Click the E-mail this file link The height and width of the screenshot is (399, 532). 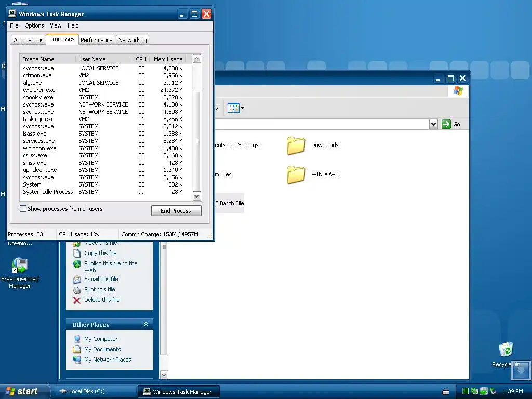tap(101, 279)
